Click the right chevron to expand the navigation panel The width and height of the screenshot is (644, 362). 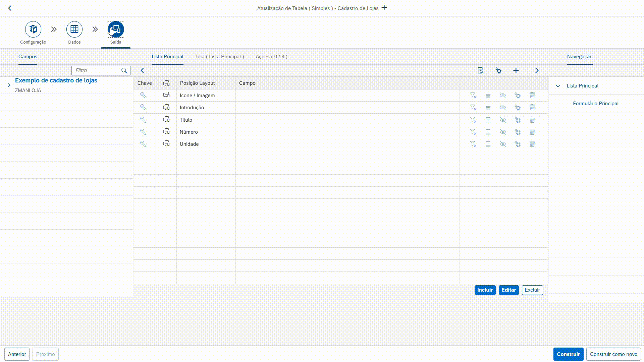coord(537,70)
